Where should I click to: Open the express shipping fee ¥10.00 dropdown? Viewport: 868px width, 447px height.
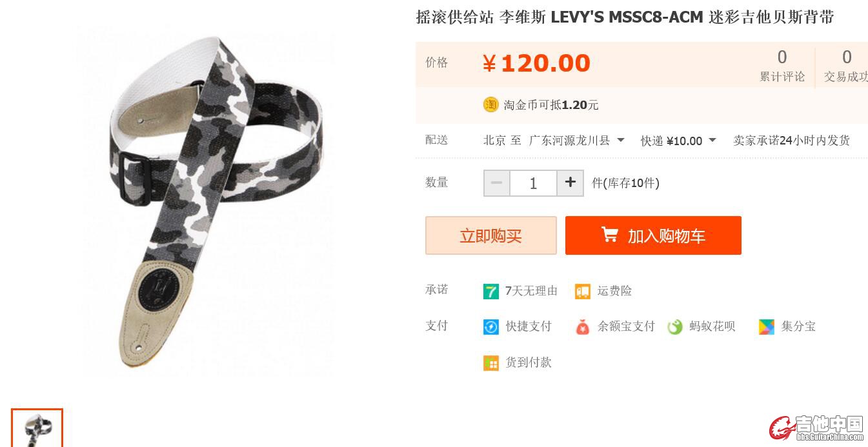click(x=678, y=141)
